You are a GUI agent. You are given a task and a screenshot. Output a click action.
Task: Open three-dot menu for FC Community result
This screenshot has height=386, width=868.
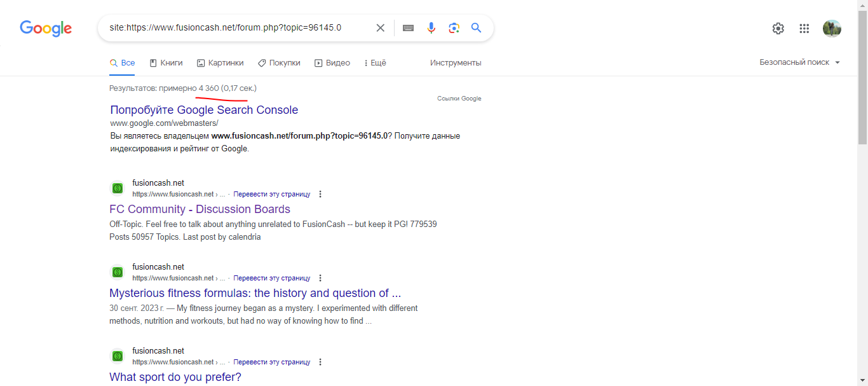[x=320, y=194]
